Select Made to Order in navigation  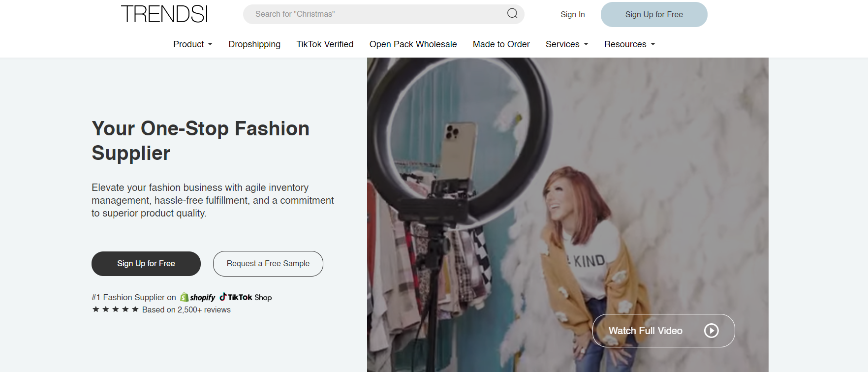tap(501, 44)
